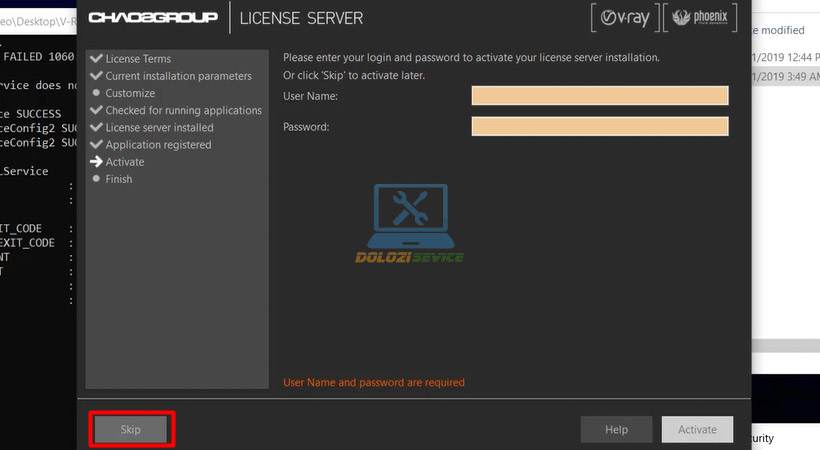Viewport: 820px width, 450px height.
Task: Select the Current installation parameters step
Action: point(178,76)
